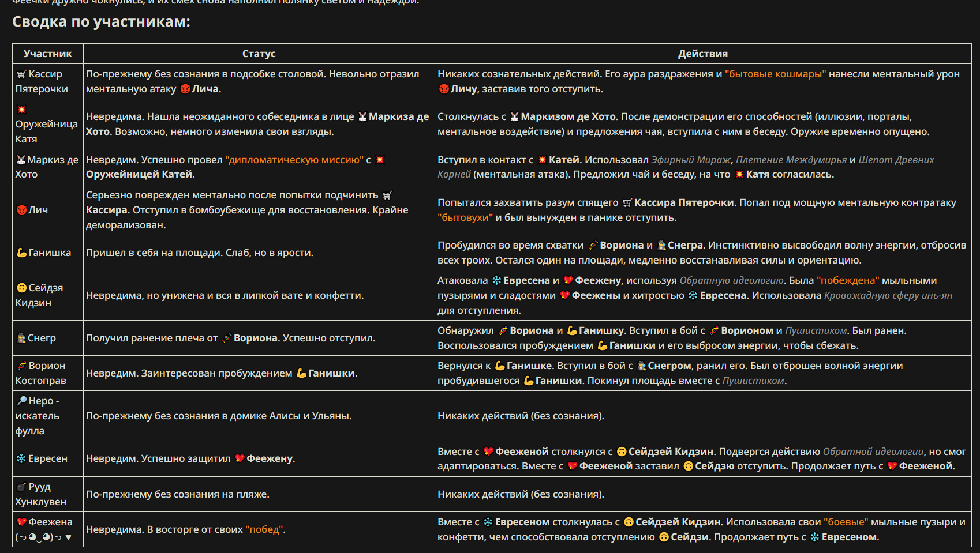Click goat emoji before 'Маркизом де Хото' in Катя actions
Image resolution: width=980 pixels, height=553 pixels.
click(514, 116)
